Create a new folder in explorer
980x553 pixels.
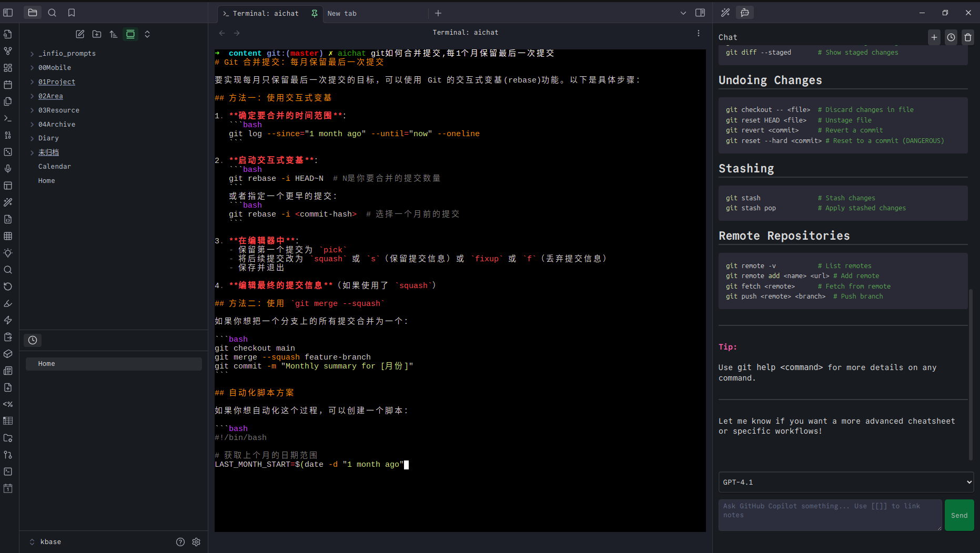97,34
